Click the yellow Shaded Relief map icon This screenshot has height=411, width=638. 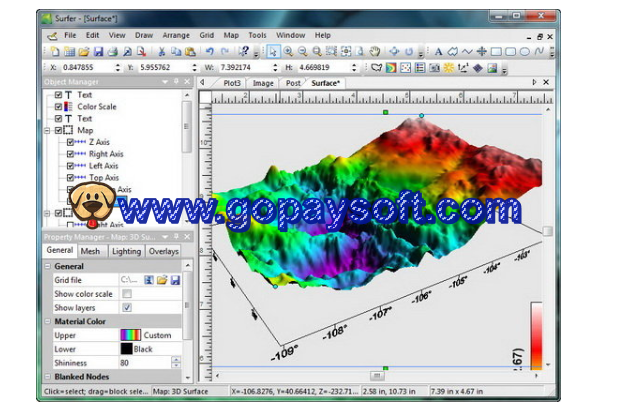(449, 68)
